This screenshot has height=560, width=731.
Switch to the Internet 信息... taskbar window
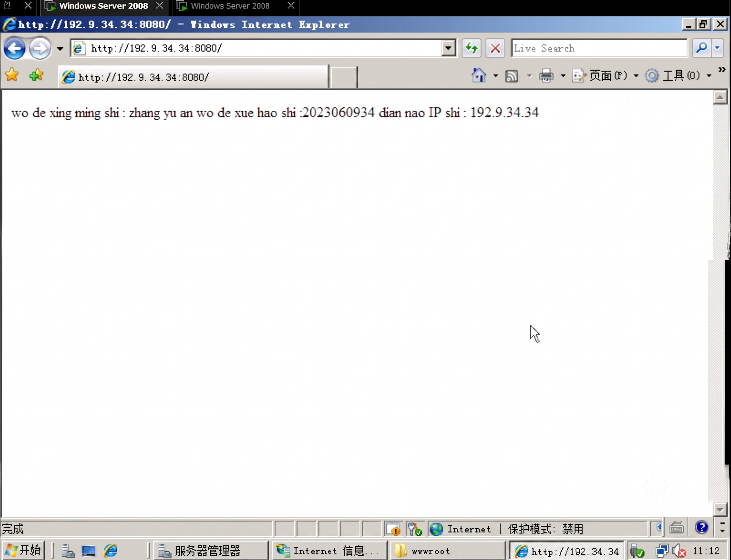pos(330,551)
